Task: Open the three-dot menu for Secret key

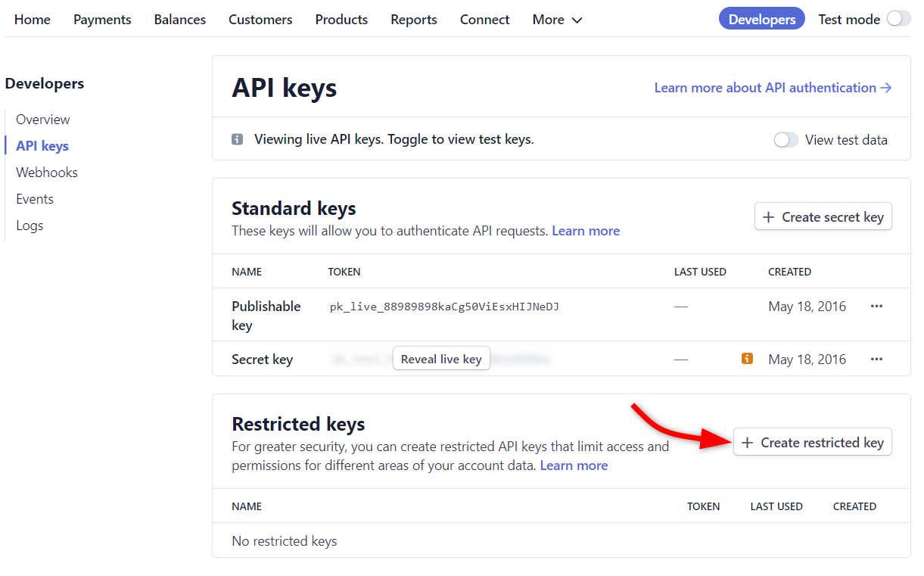Action: tap(876, 360)
